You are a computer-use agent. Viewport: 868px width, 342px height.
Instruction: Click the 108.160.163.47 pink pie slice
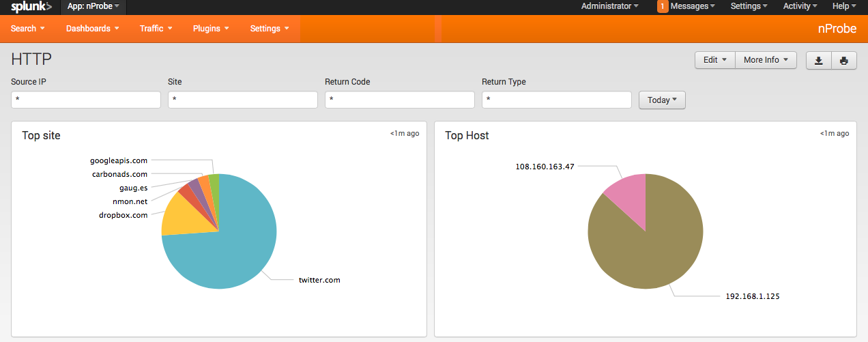(x=628, y=198)
